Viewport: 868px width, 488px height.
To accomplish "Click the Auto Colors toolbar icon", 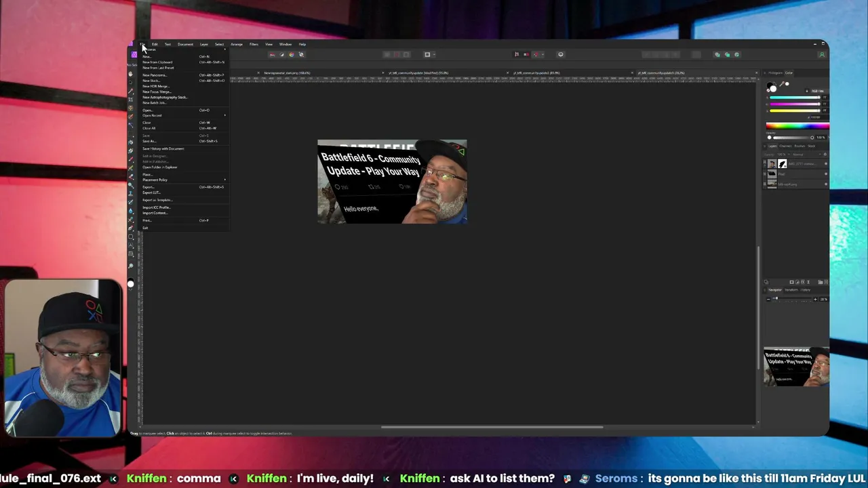I will pyautogui.click(x=292, y=54).
